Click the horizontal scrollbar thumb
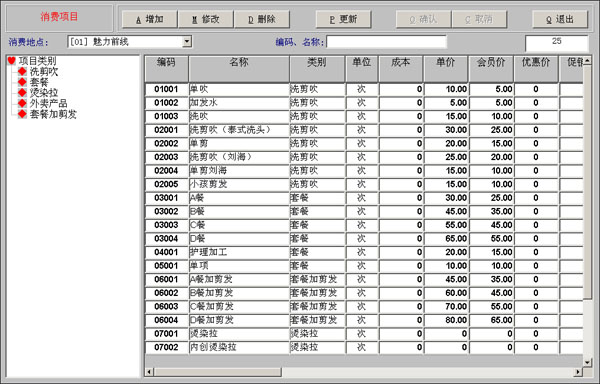The image size is (600, 384). click(x=217, y=372)
